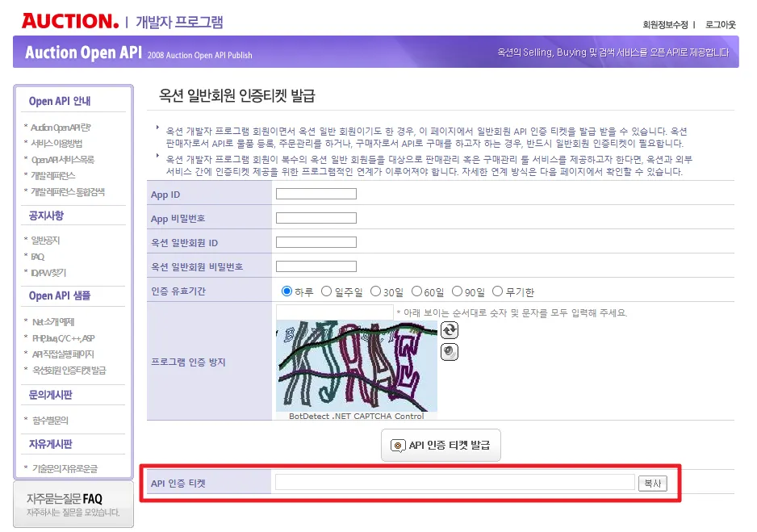Open the 기술문의 자유로운글 sidebar link
The image size is (757, 532).
click(x=65, y=469)
